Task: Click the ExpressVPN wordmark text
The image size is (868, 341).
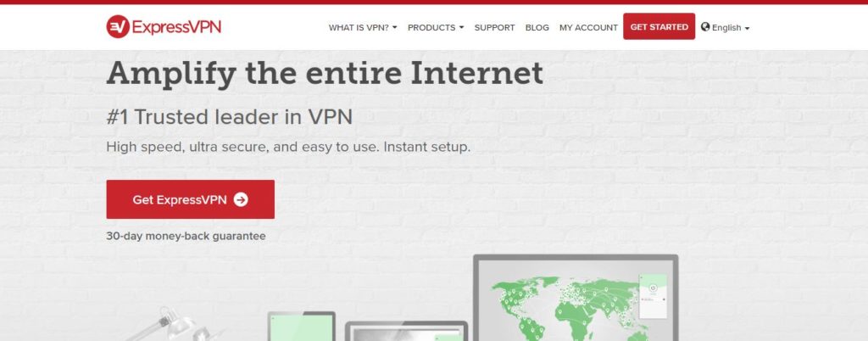Action: (176, 26)
